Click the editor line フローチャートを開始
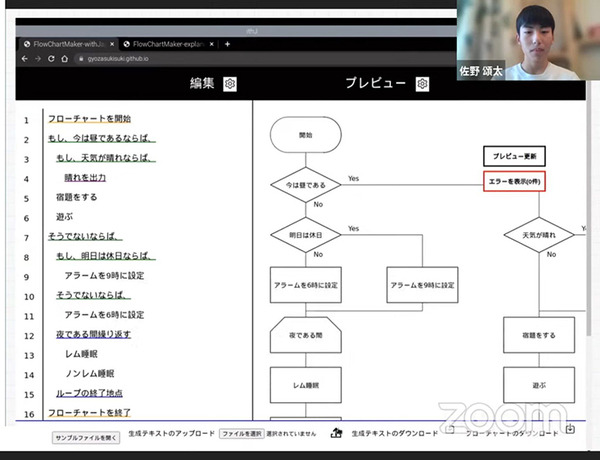This screenshot has width=600, height=460. [x=88, y=120]
